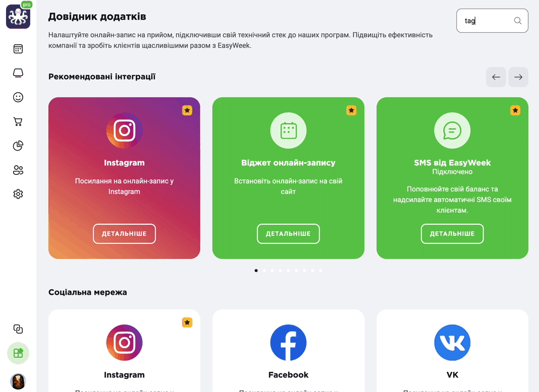Open the cash register tray icon
The height and width of the screenshot is (392, 539).
click(18, 73)
